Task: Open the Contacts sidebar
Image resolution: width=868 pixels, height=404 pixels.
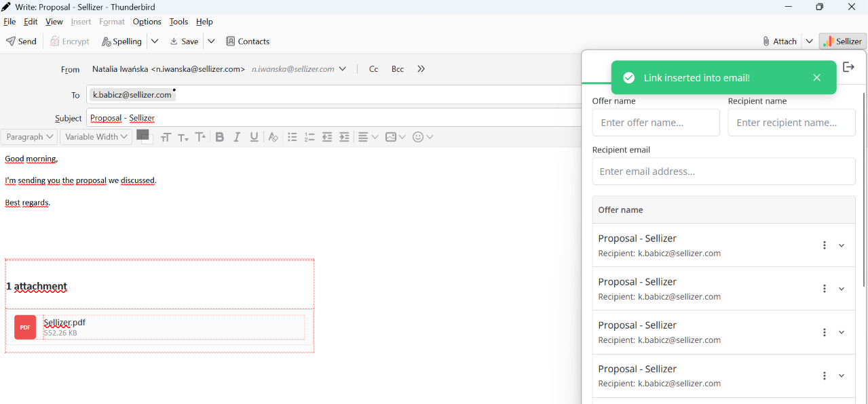Action: click(248, 41)
